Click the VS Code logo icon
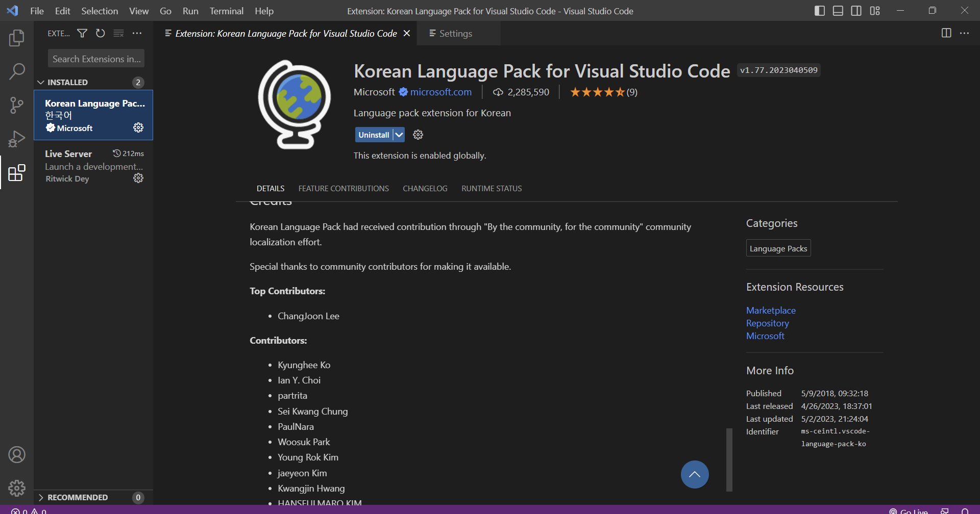980x514 pixels. 12,11
